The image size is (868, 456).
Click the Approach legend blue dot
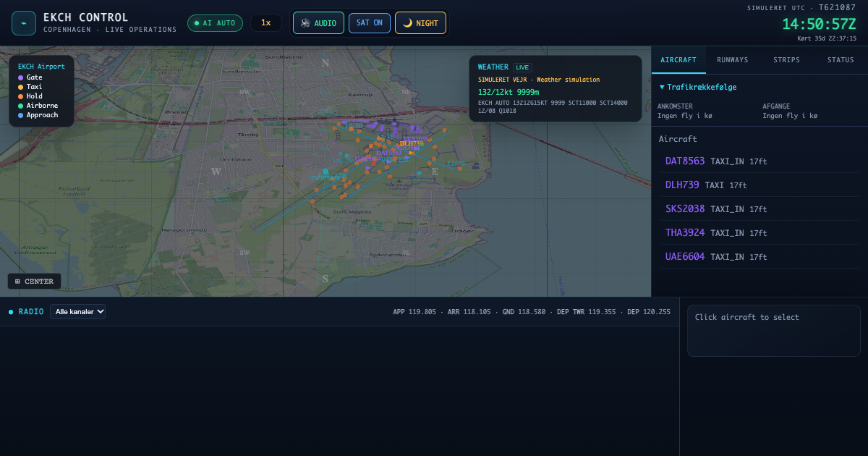click(21, 115)
